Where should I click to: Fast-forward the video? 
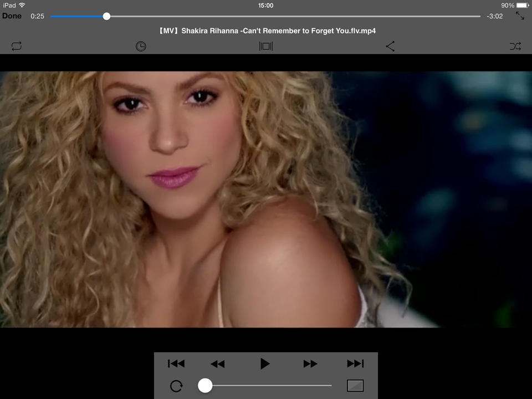310,364
